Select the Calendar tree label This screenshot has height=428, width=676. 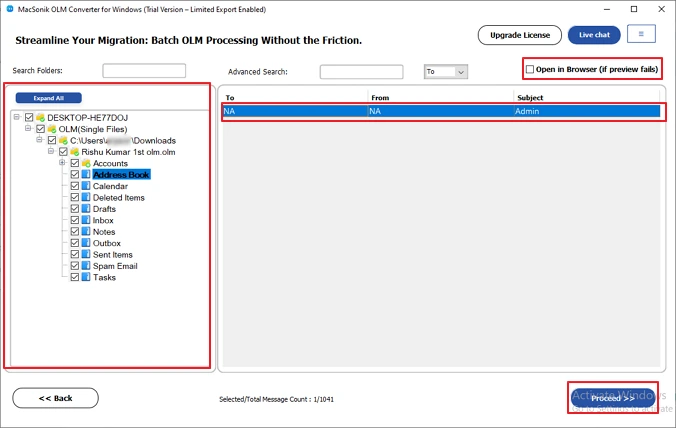click(110, 186)
